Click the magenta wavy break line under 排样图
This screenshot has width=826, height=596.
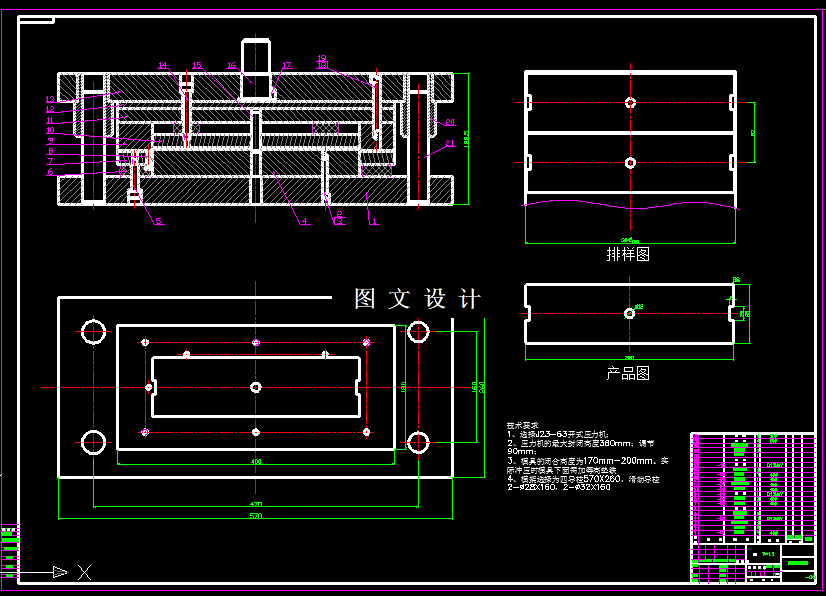tap(630, 205)
